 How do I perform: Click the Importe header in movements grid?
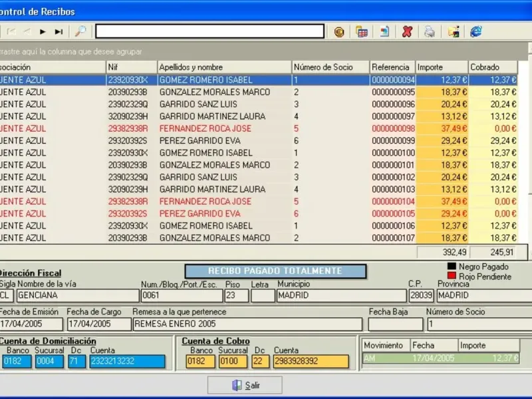click(489, 345)
